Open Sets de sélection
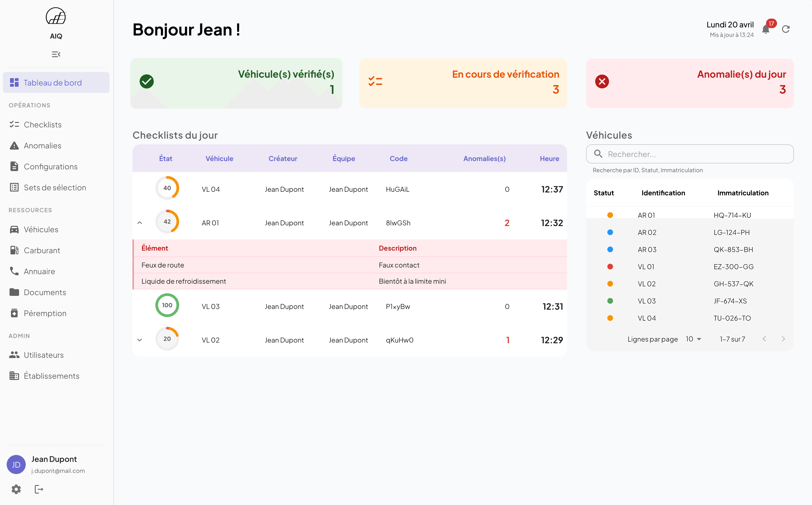Viewport: 812px width, 505px height. (55, 187)
